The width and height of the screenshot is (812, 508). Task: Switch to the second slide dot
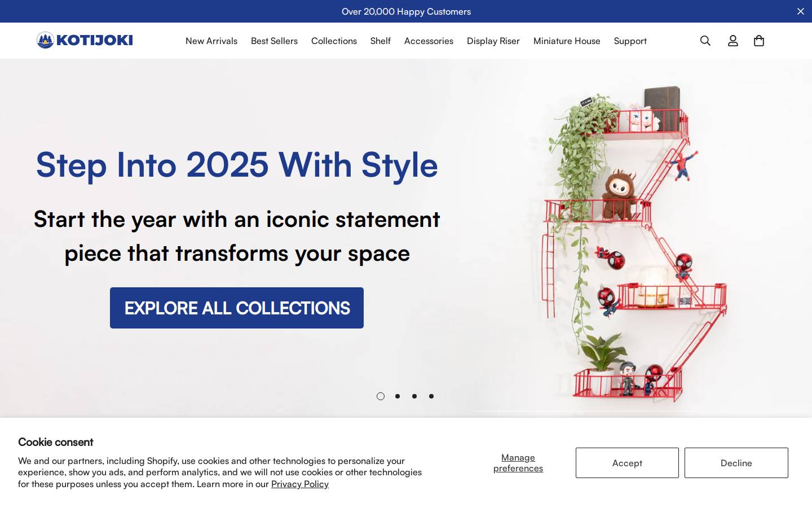point(398,396)
